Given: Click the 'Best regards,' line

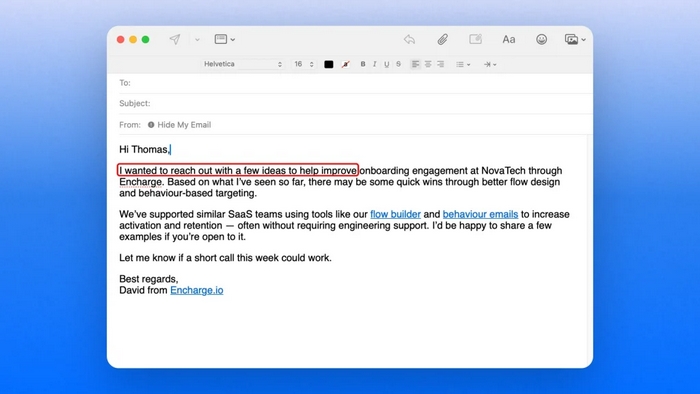Looking at the screenshot, I should point(149,279).
